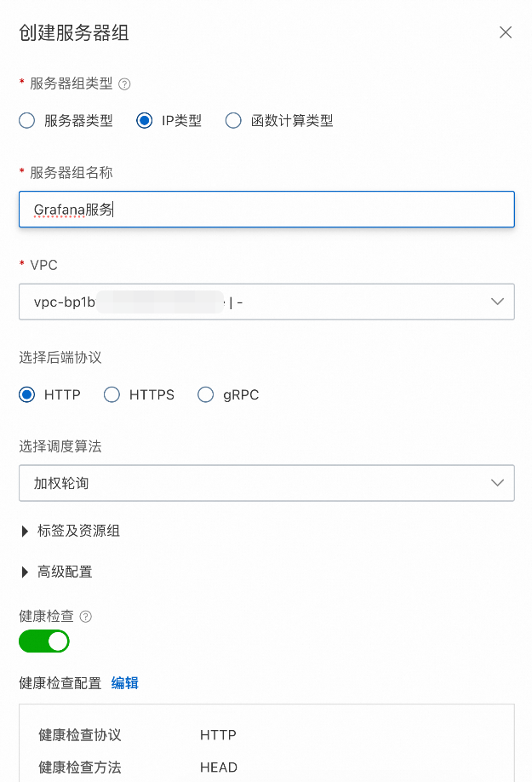Viewport: 532px width, 782px height.
Task: Select the IP类型 radio button
Action: pos(145,121)
